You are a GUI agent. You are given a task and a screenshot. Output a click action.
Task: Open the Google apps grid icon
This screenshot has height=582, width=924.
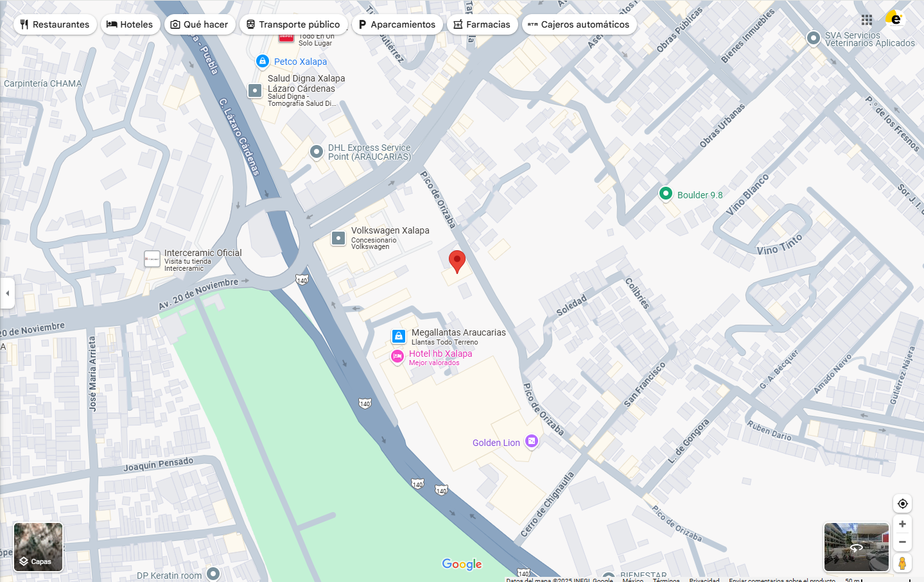click(867, 20)
